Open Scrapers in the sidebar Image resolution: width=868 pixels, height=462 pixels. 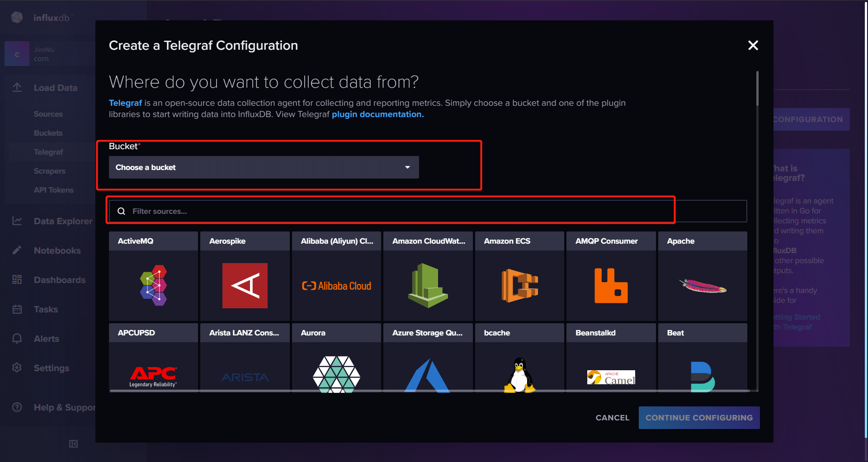[x=50, y=171]
